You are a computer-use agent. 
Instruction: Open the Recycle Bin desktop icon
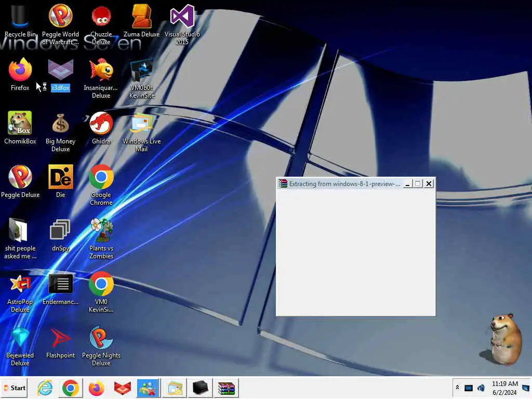[20, 21]
